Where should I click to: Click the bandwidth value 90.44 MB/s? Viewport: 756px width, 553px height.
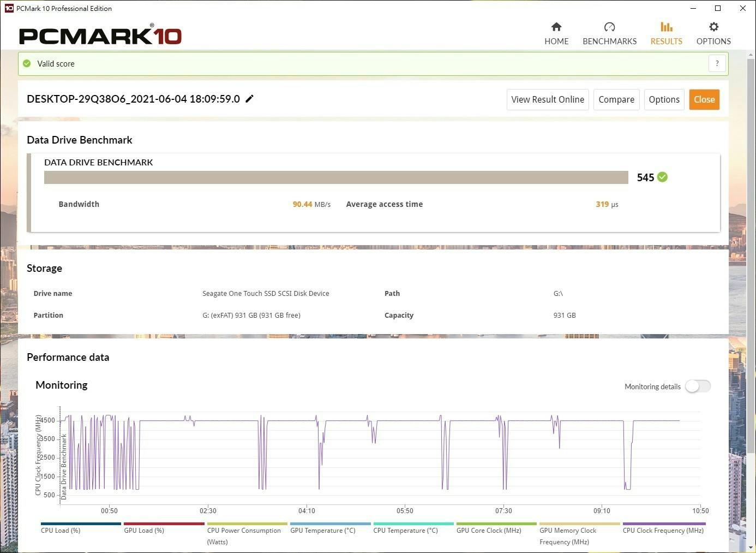point(311,204)
